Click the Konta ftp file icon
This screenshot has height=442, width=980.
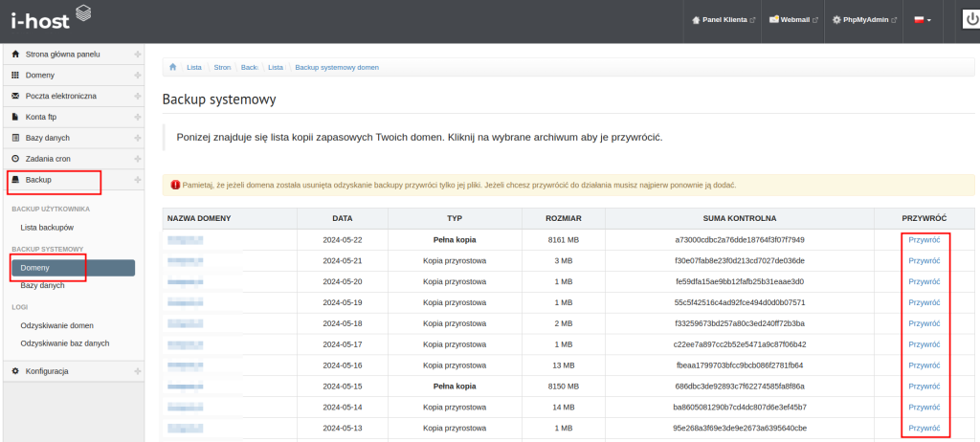point(15,117)
